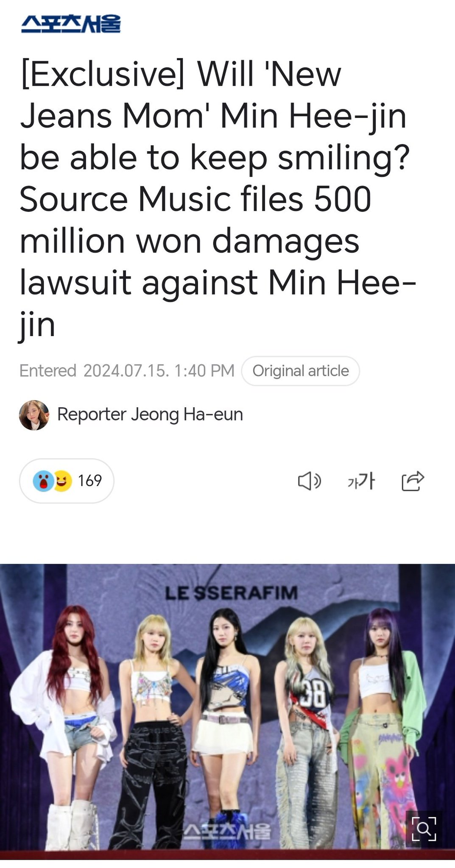Enlarge the photo using the magnifier icon
The height and width of the screenshot is (868, 455).
point(424,829)
